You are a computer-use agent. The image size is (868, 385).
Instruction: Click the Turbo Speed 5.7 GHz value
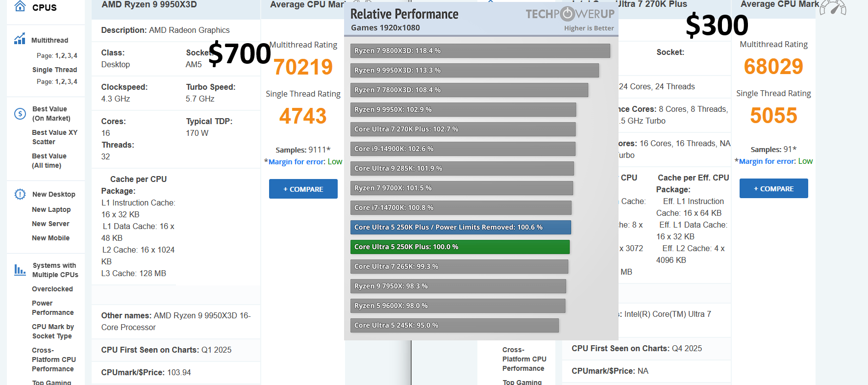pos(200,99)
